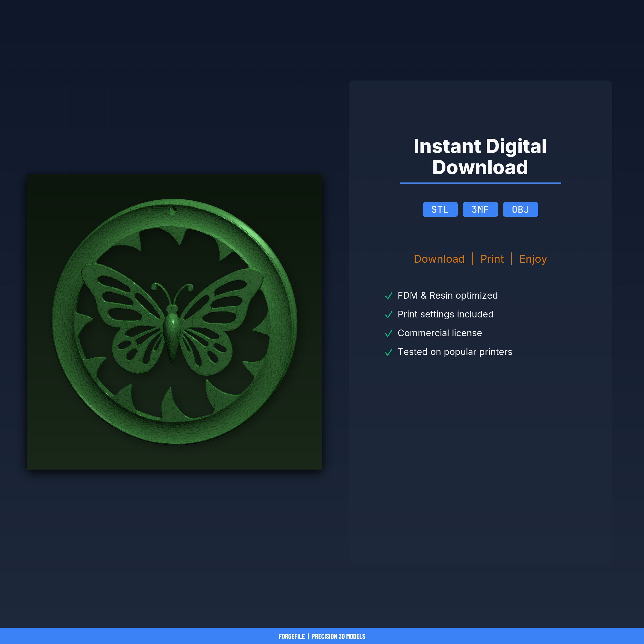
Task: Click the Tested on popular printers text
Action: pos(455,352)
